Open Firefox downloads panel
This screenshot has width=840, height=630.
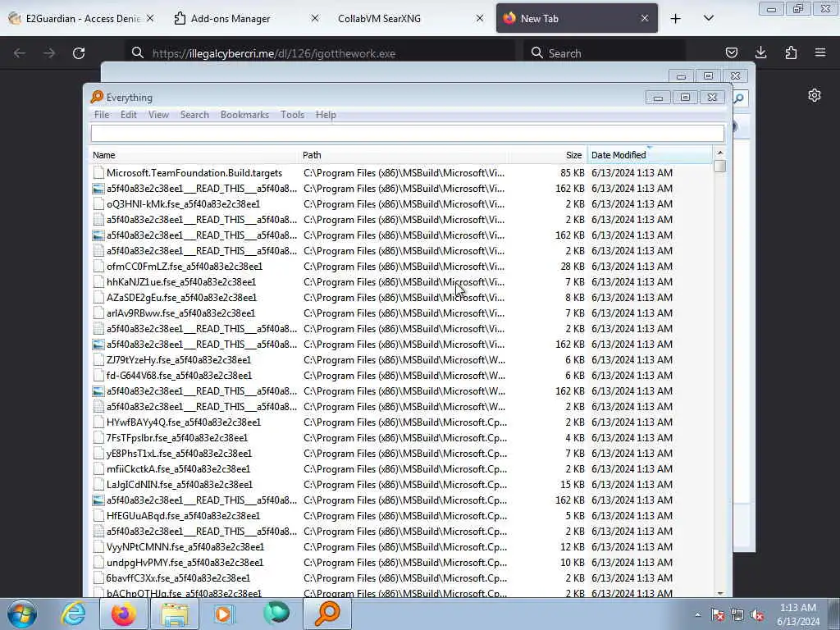(x=760, y=52)
